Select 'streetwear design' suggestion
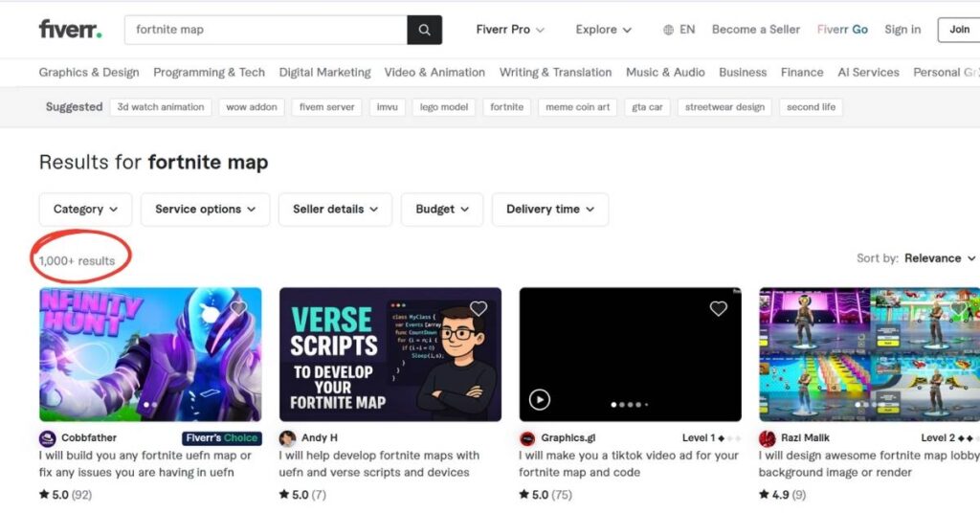 [724, 107]
